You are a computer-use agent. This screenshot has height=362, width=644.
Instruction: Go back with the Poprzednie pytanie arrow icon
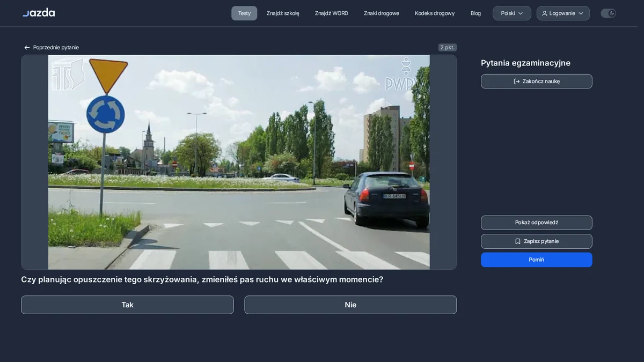[x=27, y=48]
